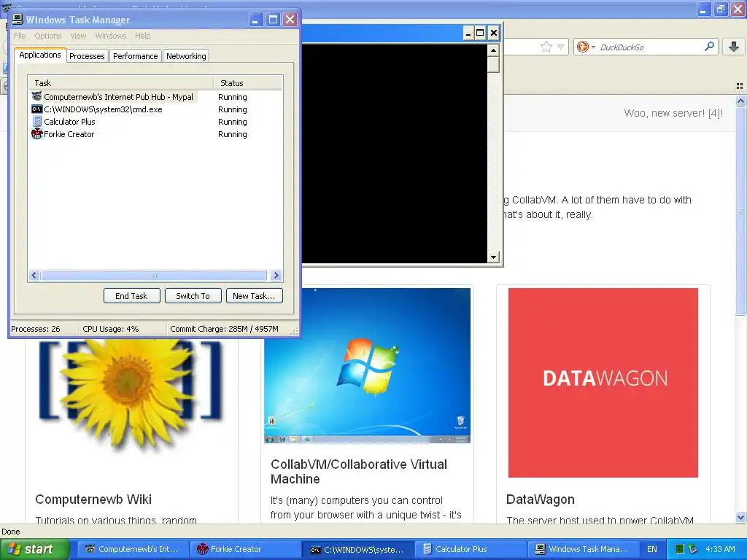Image resolution: width=747 pixels, height=560 pixels.
Task: Open the Help menu in Task Manager
Action: pyautogui.click(x=142, y=36)
